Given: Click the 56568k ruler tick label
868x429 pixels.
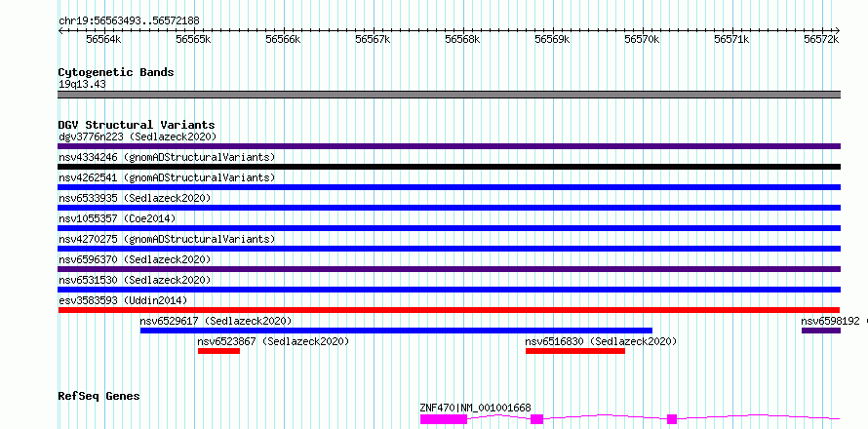Looking at the screenshot, I should [x=463, y=39].
